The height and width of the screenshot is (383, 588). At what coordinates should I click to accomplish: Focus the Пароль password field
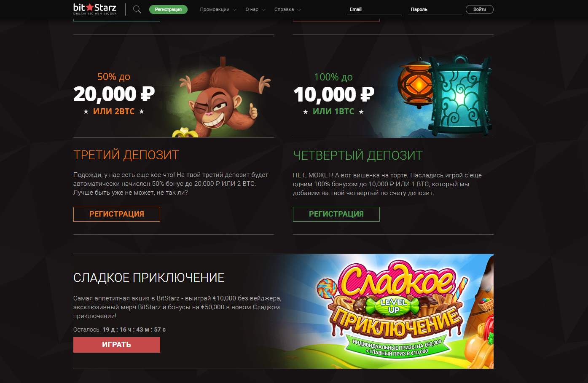click(435, 9)
